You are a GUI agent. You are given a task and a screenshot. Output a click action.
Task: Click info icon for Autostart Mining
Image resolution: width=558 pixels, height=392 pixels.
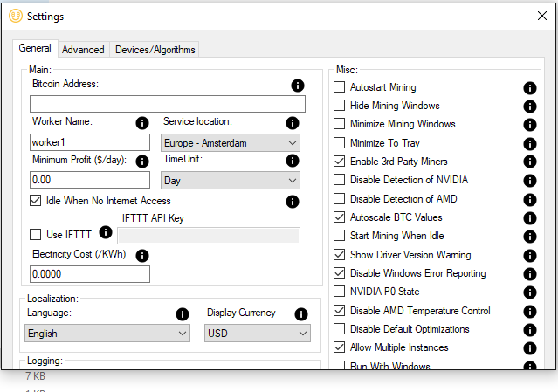click(529, 88)
